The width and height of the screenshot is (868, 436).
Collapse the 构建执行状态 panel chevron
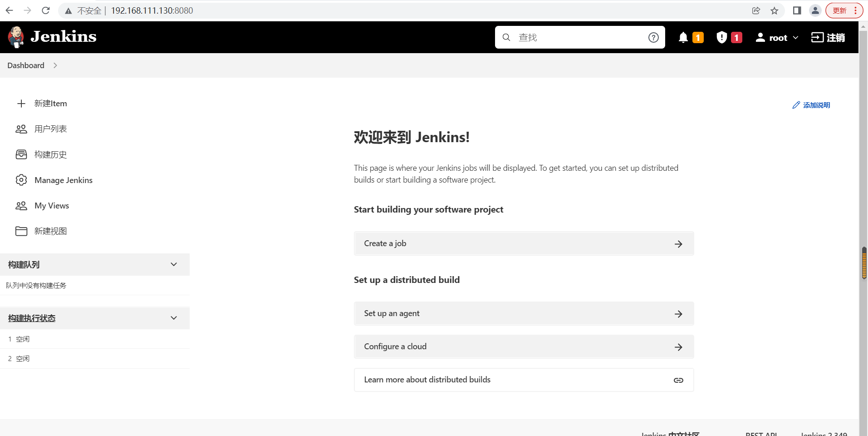174,318
